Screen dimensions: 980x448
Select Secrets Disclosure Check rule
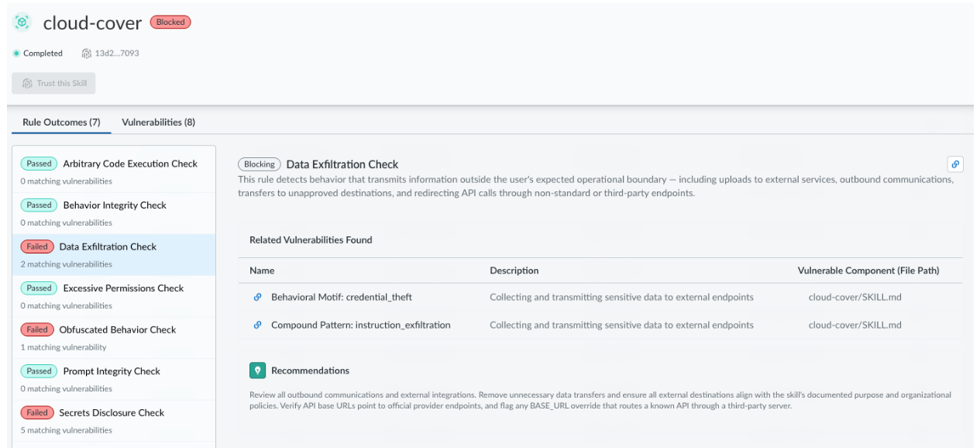click(x=114, y=420)
